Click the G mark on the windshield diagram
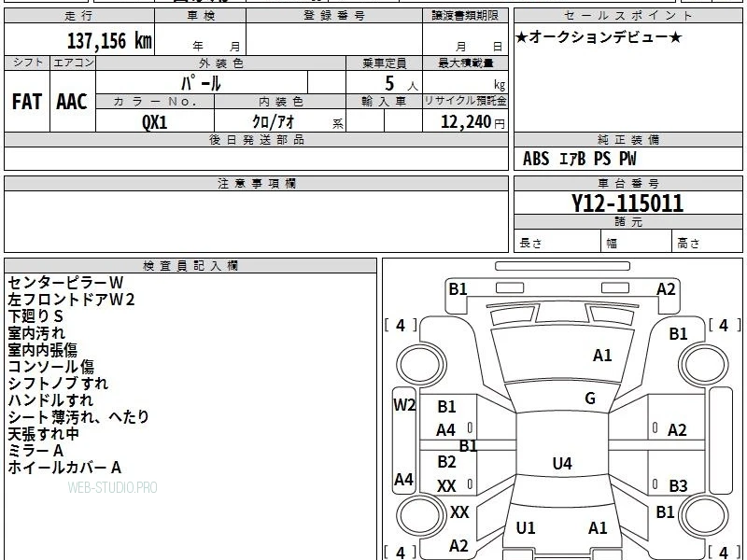Image resolution: width=747 pixels, height=560 pixels. [x=590, y=399]
